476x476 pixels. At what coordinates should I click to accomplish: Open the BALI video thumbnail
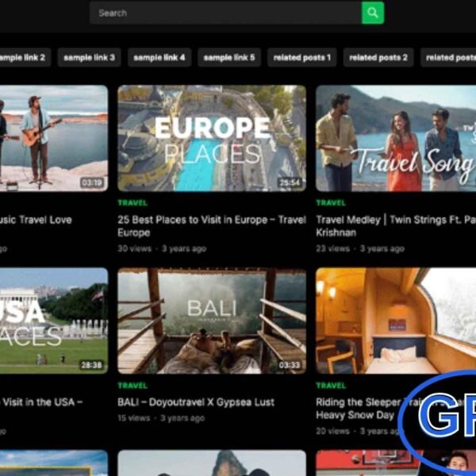click(x=212, y=321)
